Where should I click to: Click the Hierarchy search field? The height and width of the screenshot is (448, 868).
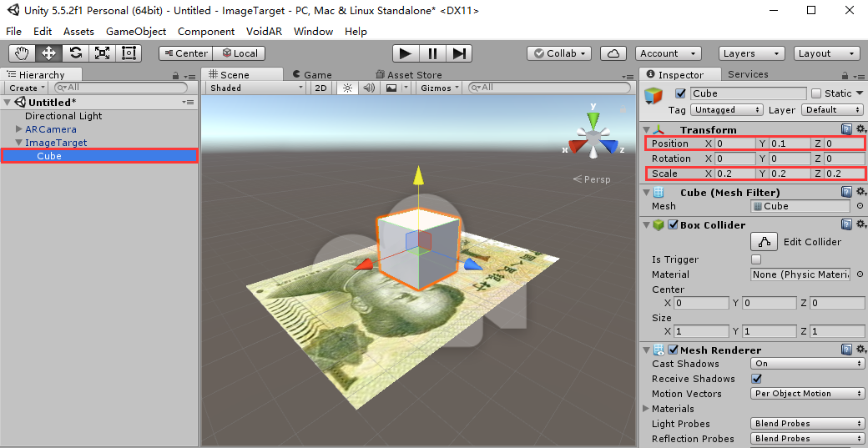pyautogui.click(x=121, y=88)
